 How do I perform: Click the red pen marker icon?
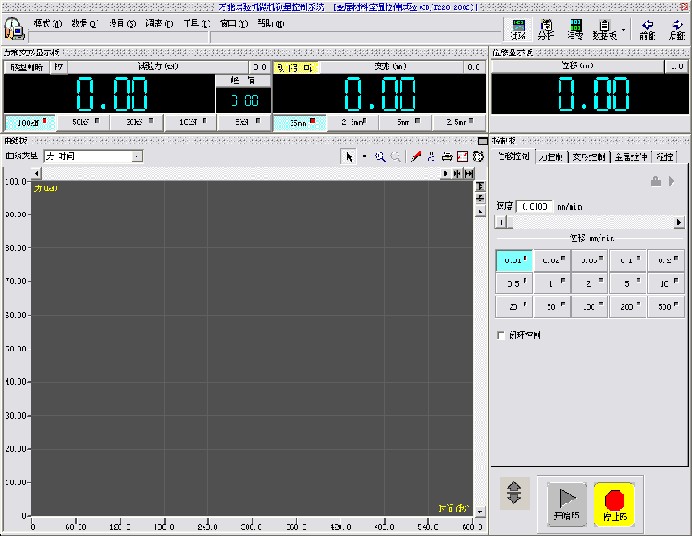pos(415,157)
